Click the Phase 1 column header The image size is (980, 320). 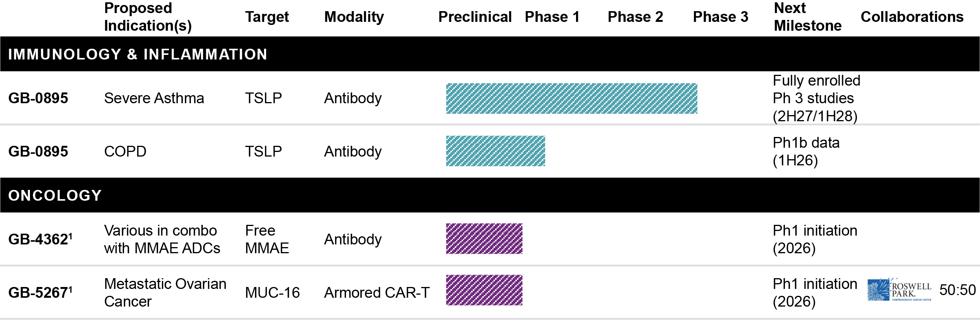coord(552,17)
